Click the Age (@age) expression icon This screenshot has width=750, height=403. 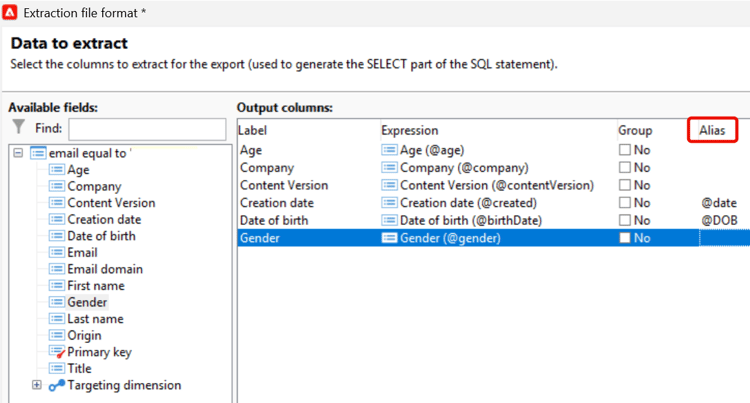coord(389,150)
